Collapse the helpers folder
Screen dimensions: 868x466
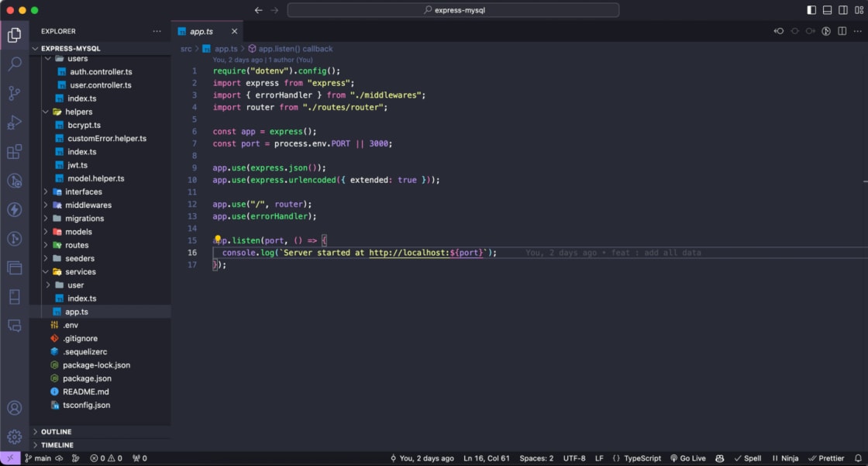coord(100,112)
